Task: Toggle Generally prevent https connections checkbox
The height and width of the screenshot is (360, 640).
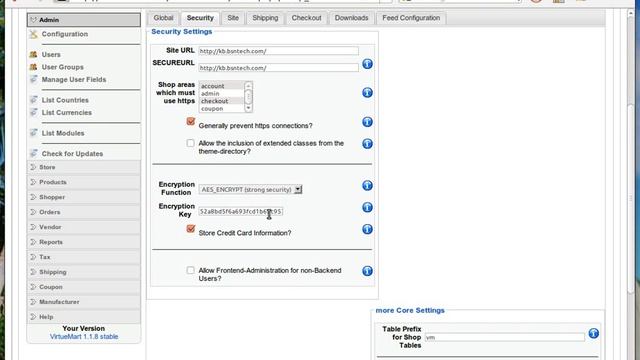Action: tap(191, 121)
